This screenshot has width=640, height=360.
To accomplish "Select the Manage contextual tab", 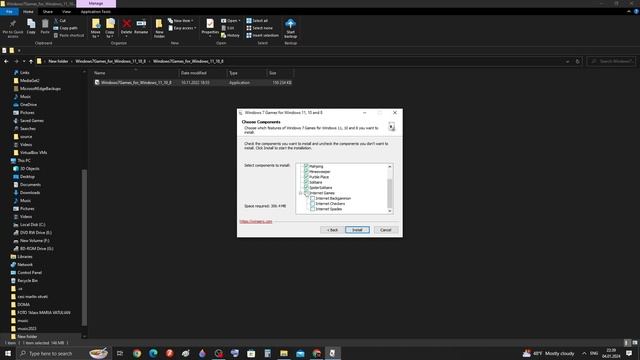I will (x=96, y=3).
